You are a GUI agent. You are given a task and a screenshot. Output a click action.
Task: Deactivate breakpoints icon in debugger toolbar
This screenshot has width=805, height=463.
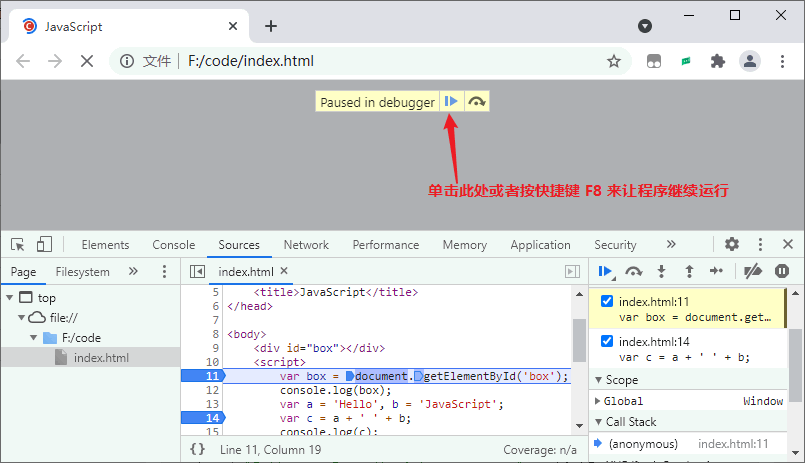click(753, 271)
